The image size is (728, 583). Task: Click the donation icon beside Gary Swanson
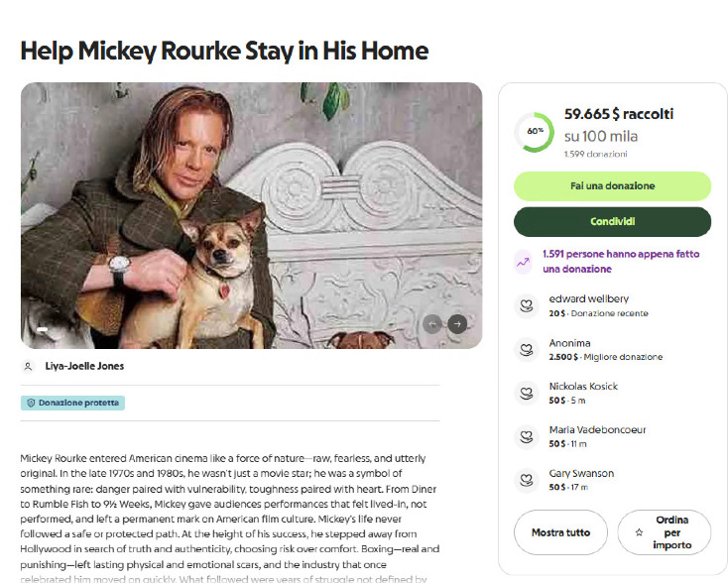tap(525, 480)
